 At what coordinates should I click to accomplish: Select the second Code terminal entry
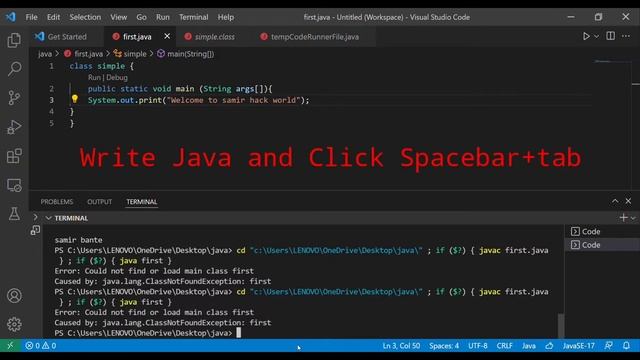point(601,245)
